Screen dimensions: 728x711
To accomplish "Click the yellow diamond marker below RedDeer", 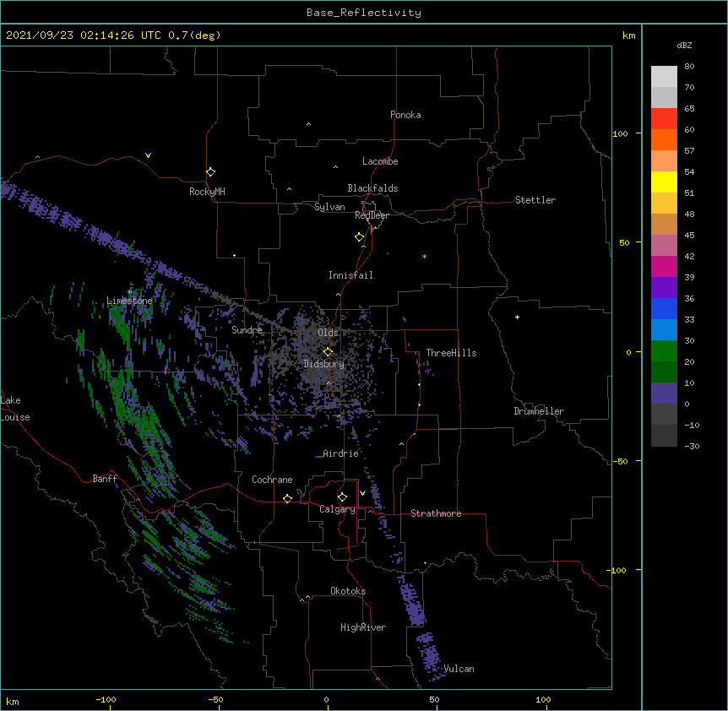I will click(360, 237).
